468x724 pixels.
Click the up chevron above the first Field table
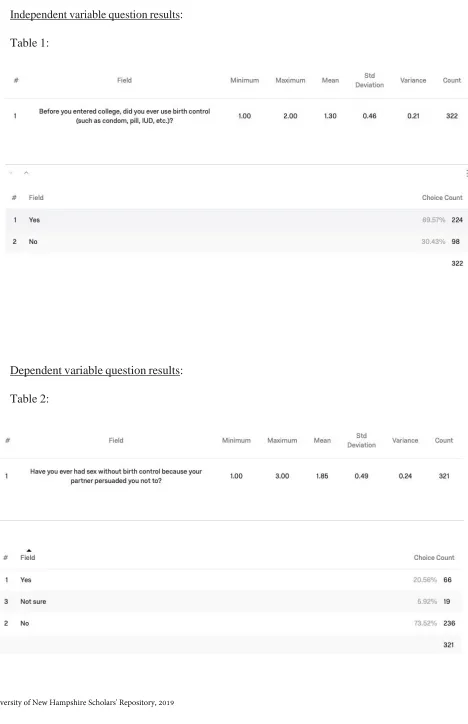pyautogui.click(x=26, y=173)
